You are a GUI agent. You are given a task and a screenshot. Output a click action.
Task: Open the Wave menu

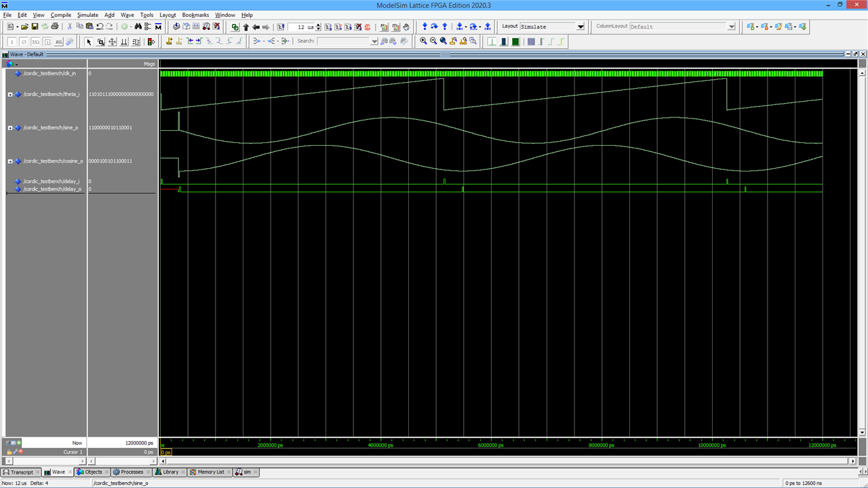pyautogui.click(x=127, y=15)
